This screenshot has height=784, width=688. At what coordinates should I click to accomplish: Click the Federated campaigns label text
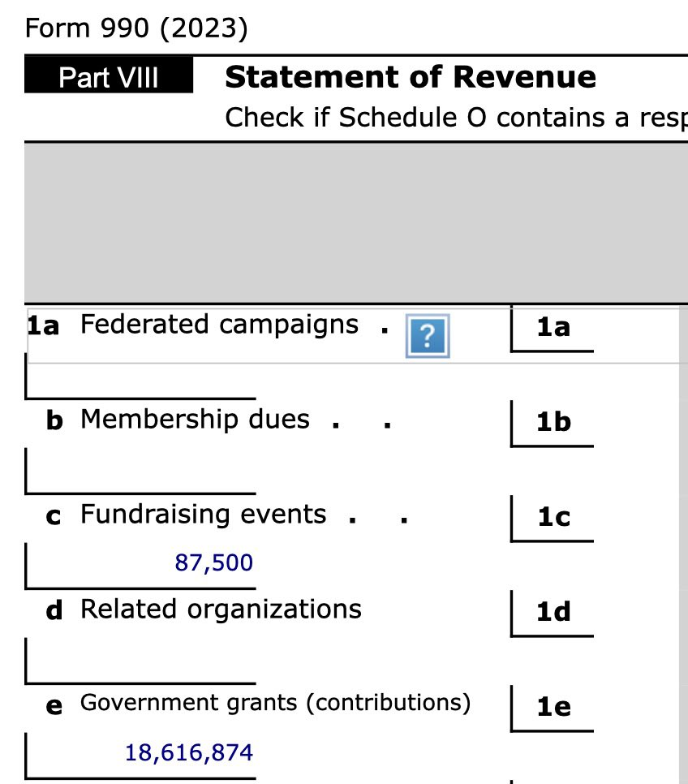[219, 325]
